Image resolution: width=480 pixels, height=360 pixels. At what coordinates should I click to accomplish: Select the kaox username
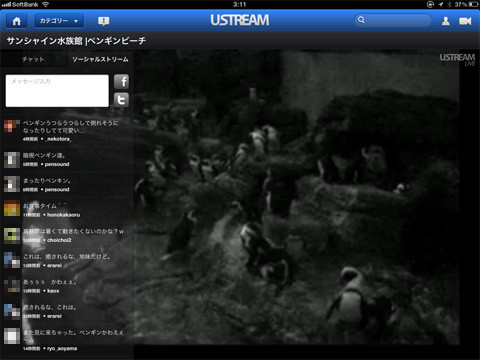click(53, 291)
